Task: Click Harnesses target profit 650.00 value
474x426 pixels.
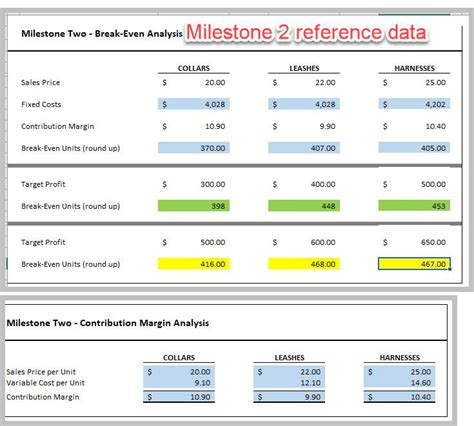Action: click(x=433, y=242)
